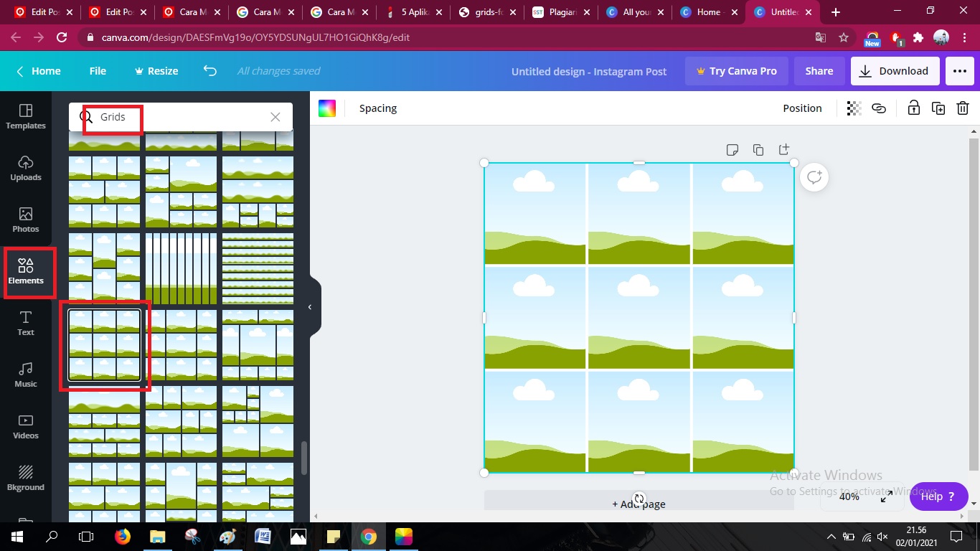Image resolution: width=980 pixels, height=551 pixels.
Task: Open the Photos panel
Action: (x=26, y=220)
